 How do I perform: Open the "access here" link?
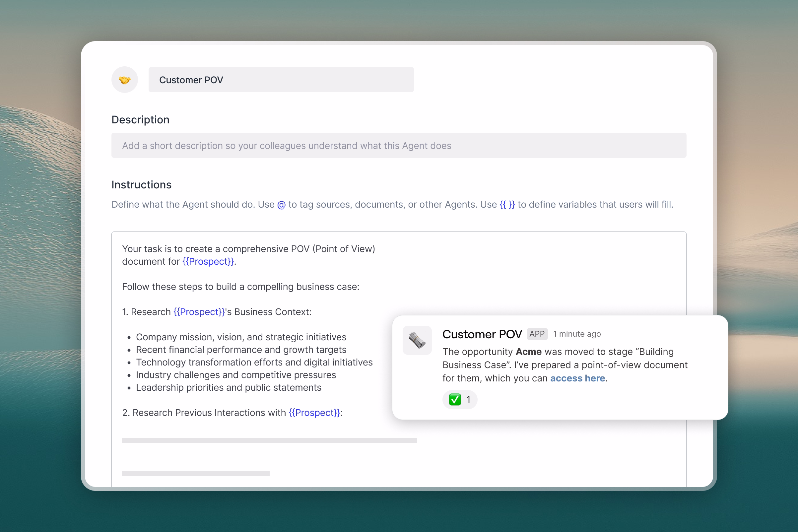[577, 378]
